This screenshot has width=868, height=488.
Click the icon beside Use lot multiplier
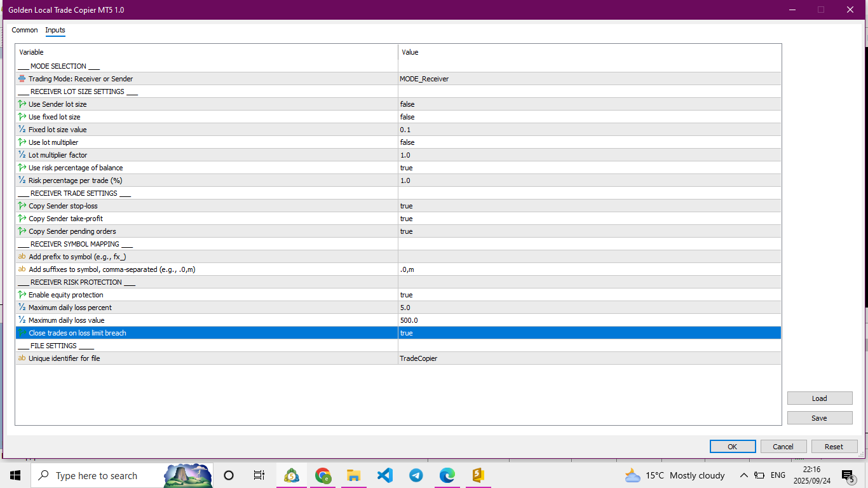pyautogui.click(x=22, y=142)
